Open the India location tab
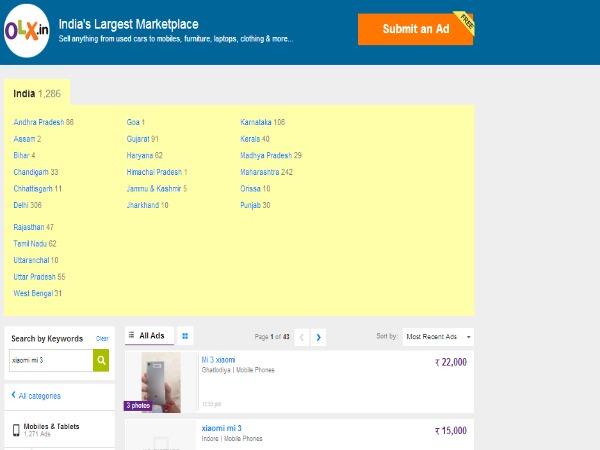The image size is (600, 450). tap(37, 93)
